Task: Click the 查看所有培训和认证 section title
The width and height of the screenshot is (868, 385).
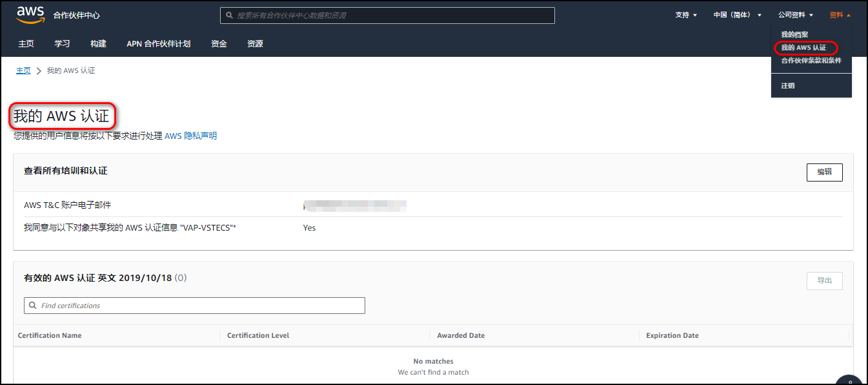Action: point(66,171)
